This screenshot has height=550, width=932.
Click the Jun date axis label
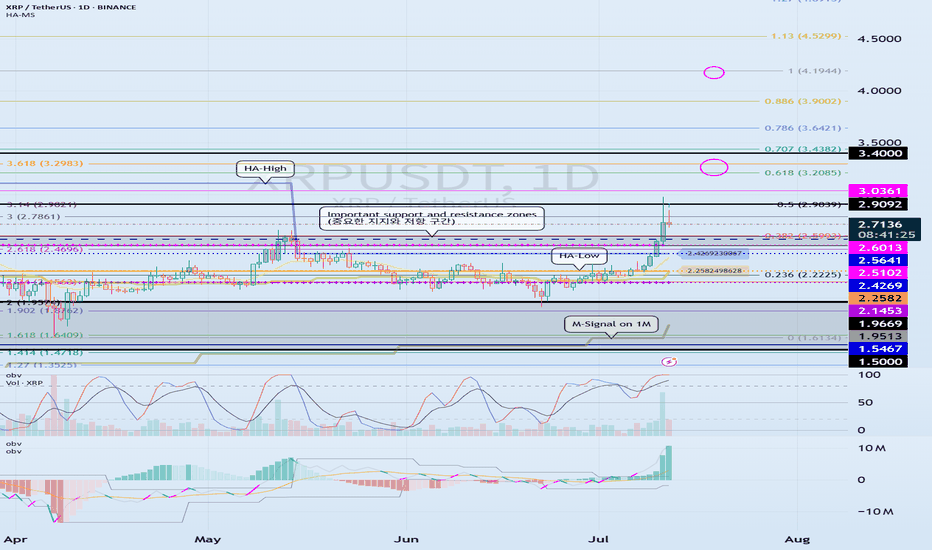[407, 539]
